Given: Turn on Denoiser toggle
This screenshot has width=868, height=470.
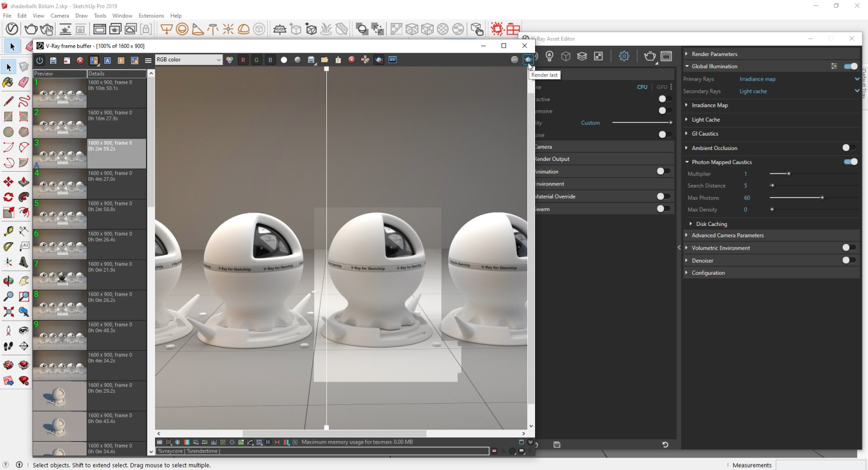Looking at the screenshot, I should coord(849,260).
